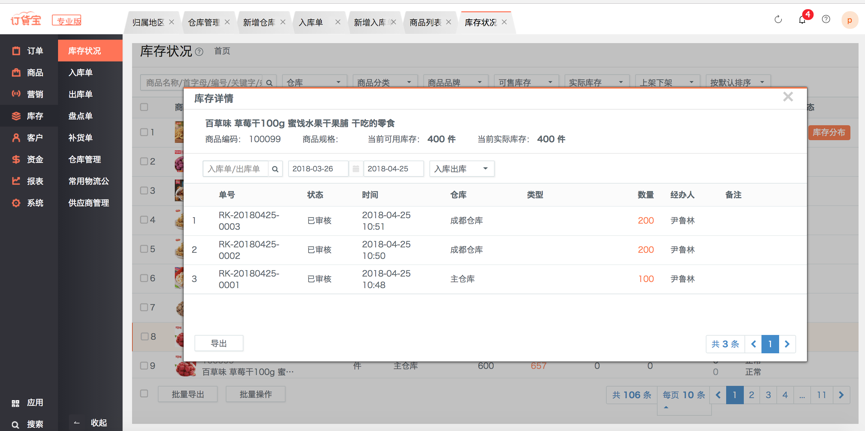Tick the checkbox for row 9
865x431 pixels.
(x=145, y=366)
